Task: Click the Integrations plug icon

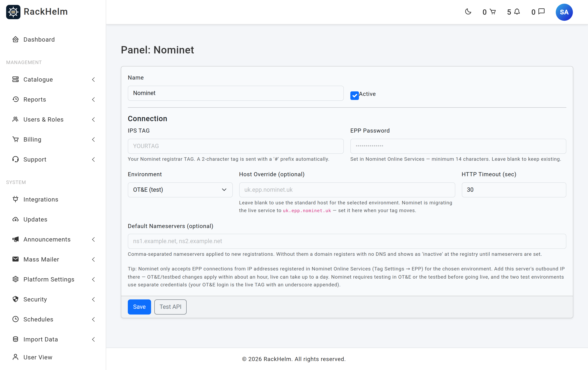Action: 15,199
